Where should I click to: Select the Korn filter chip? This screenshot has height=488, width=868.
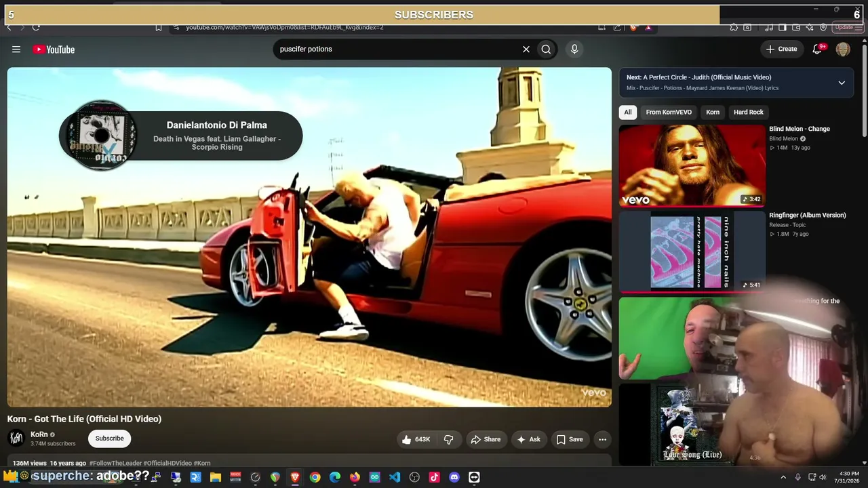click(713, 113)
